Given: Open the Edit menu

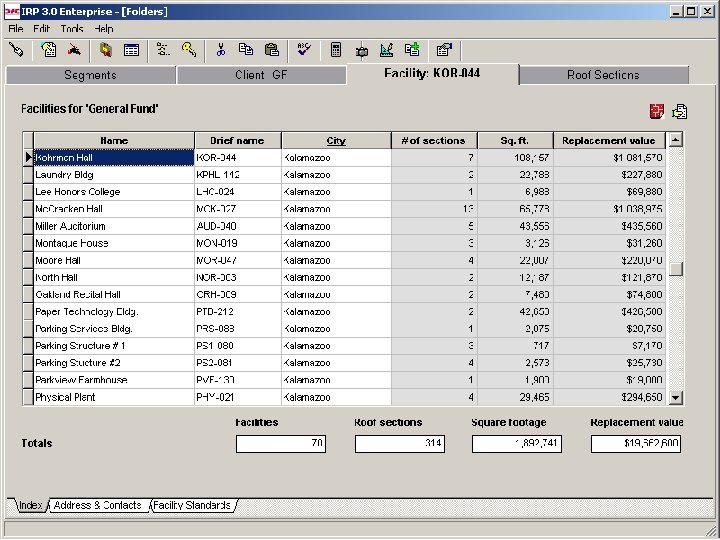Looking at the screenshot, I should point(41,29).
